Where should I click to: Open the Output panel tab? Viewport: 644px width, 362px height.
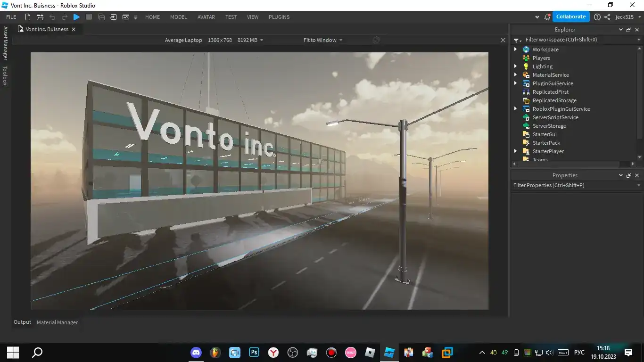22,322
